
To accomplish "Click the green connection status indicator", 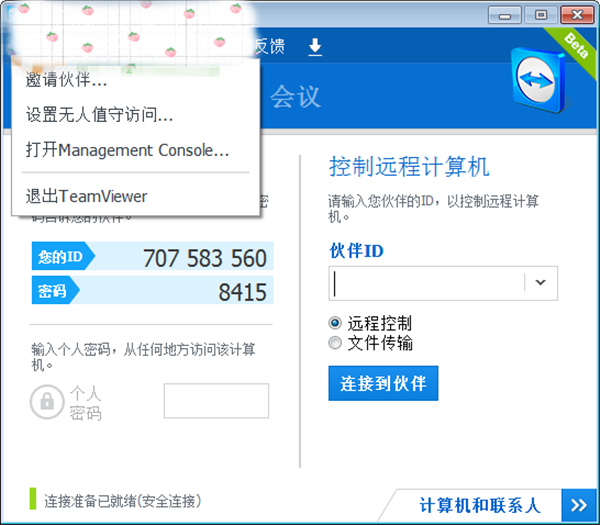I will (x=33, y=499).
